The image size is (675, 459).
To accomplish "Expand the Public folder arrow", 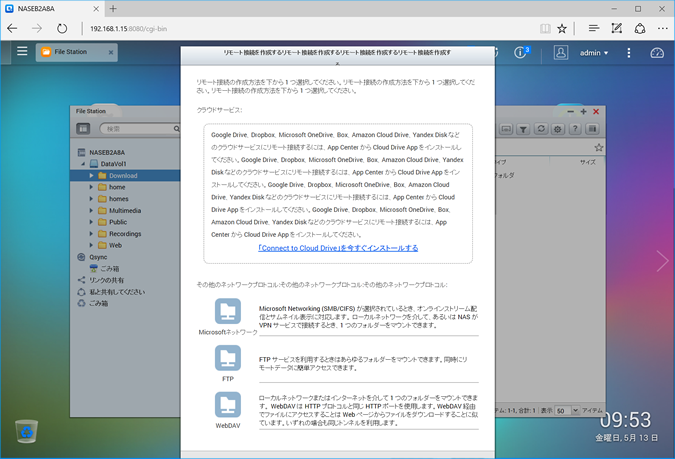I will click(91, 222).
